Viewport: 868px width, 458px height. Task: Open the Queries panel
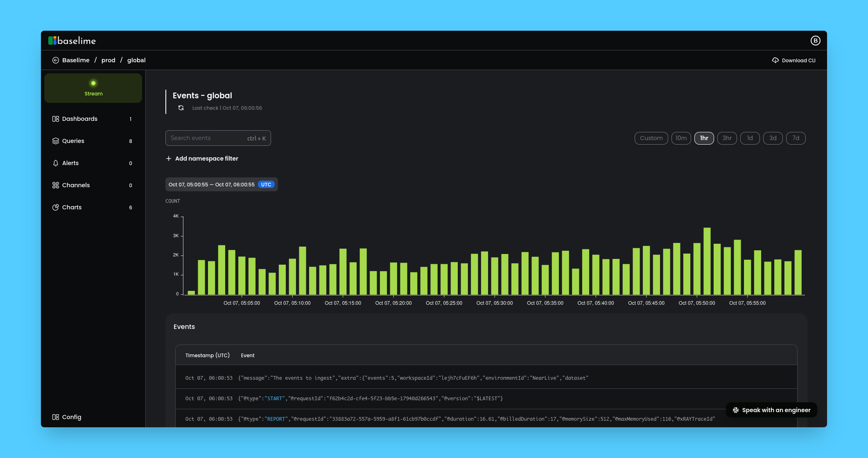73,141
